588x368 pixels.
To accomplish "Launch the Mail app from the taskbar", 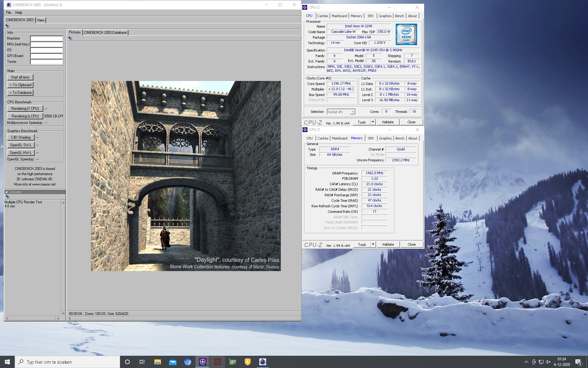I will (173, 362).
